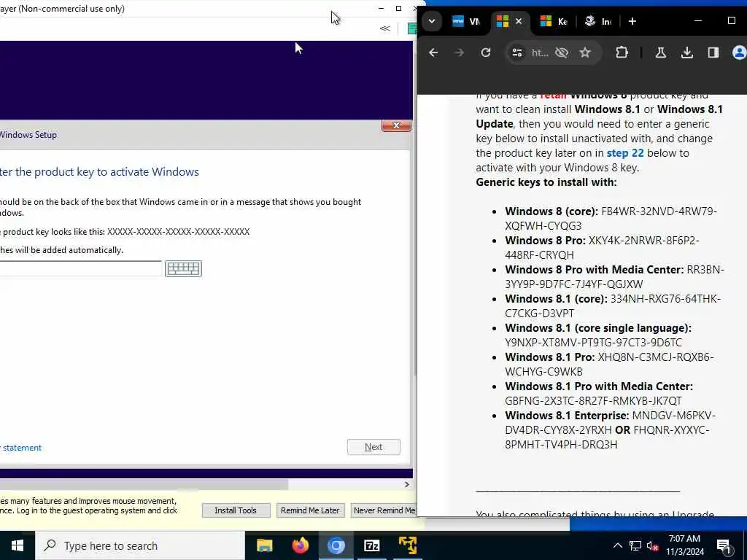Click the network icon in system tray
This screenshot has width=747, height=560.
[x=635, y=545]
